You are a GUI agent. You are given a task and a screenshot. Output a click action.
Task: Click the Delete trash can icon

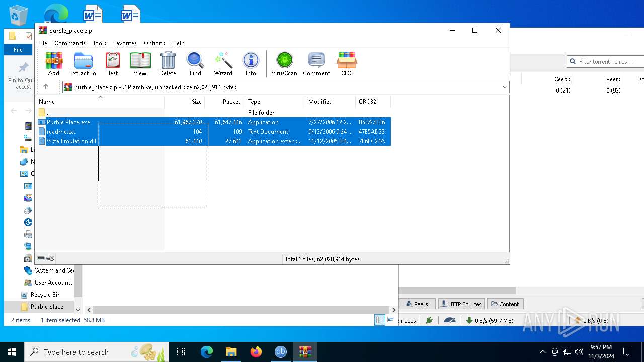click(168, 64)
